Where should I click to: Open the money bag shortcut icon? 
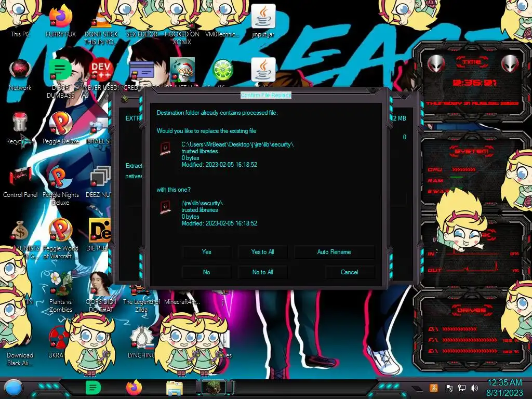[x=20, y=231]
